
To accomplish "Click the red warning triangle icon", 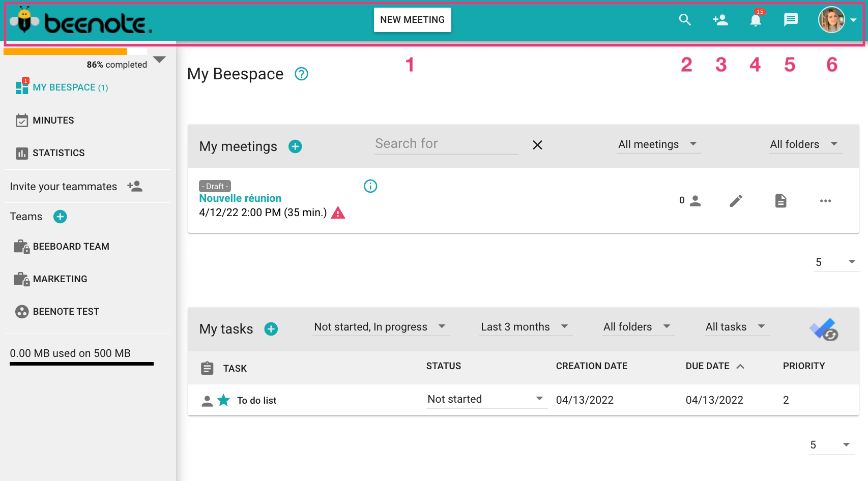I will point(338,213).
